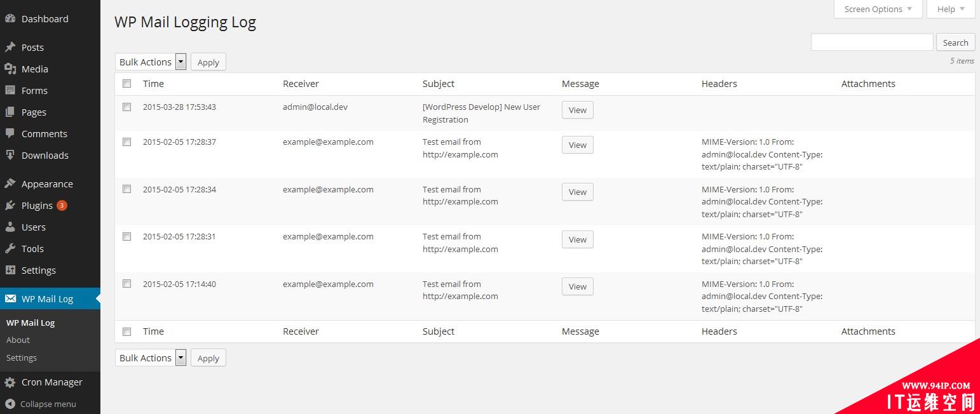Viewport: 980px width, 414px height.
Task: Go to the Settings submenu under WP Mail Log
Action: 22,358
